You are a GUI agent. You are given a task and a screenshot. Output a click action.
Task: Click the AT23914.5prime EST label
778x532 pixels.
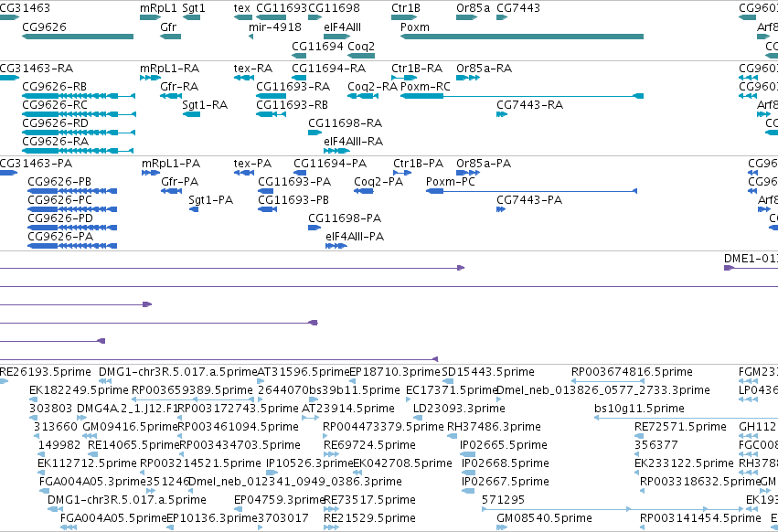click(x=348, y=409)
